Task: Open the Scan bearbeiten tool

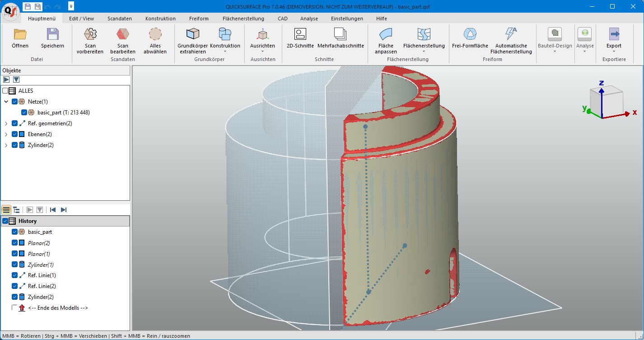Action: (x=122, y=35)
